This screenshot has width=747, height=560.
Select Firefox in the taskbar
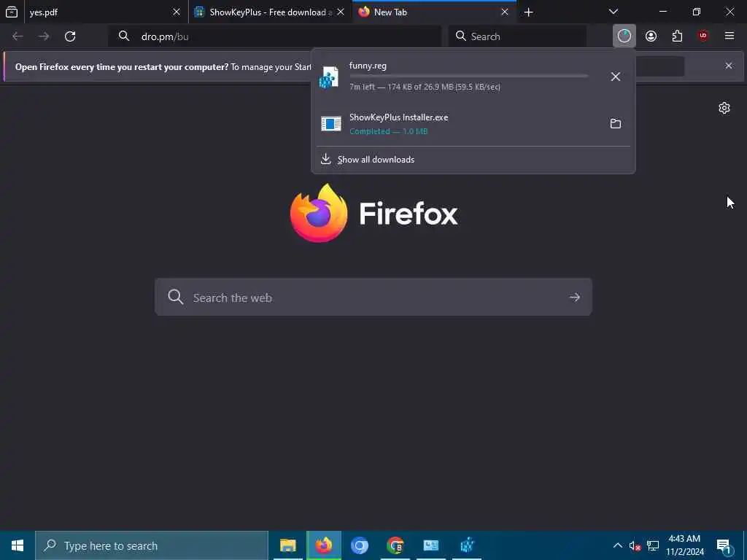323,545
